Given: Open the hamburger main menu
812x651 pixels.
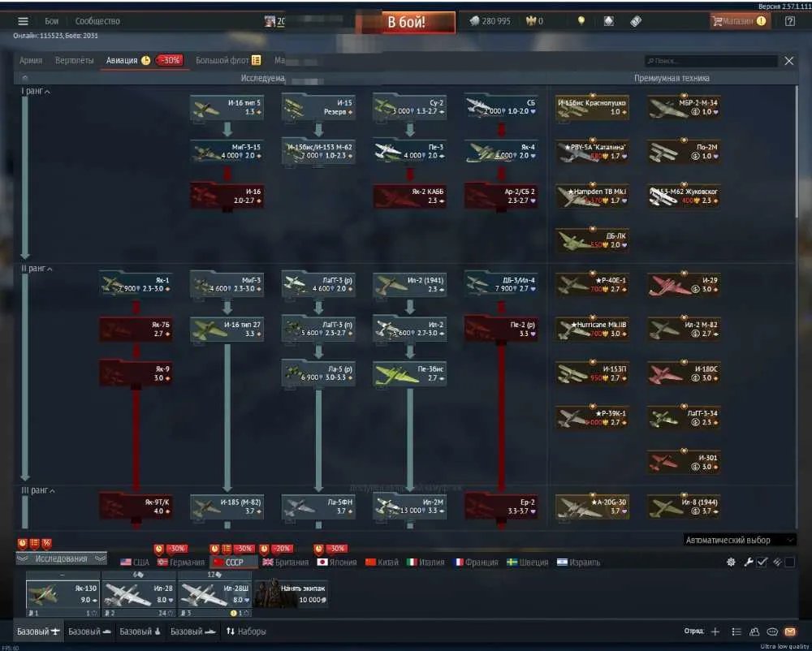Looking at the screenshot, I should click(x=23, y=21).
